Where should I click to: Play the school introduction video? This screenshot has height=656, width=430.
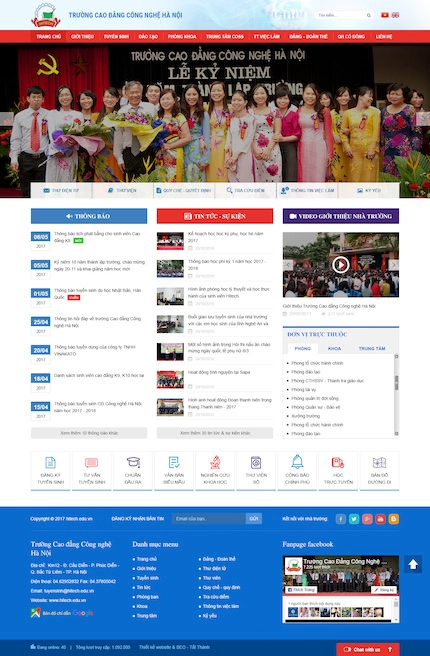coord(340,265)
